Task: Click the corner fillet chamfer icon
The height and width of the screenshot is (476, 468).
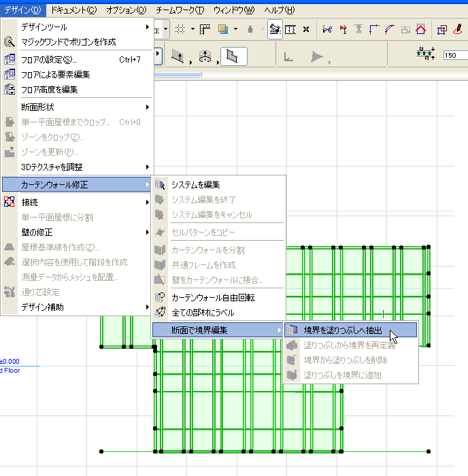Action: click(x=374, y=29)
